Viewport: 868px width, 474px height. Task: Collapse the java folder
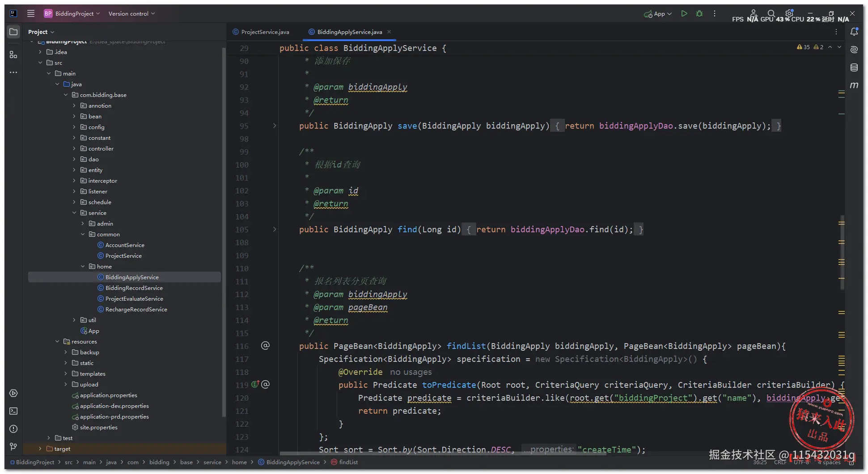pos(57,84)
